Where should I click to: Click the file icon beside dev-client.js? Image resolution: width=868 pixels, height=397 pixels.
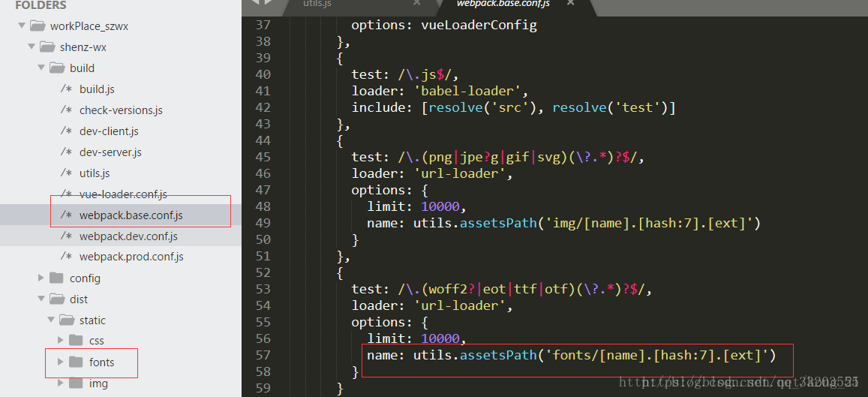point(67,131)
